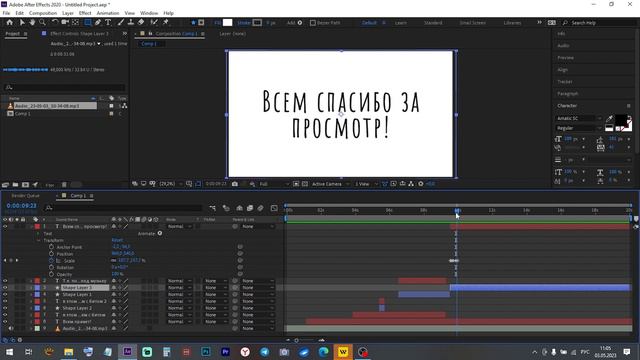The height and width of the screenshot is (360, 640).
Task: Switch to the Learn workspace
Action: pyautogui.click(x=401, y=23)
